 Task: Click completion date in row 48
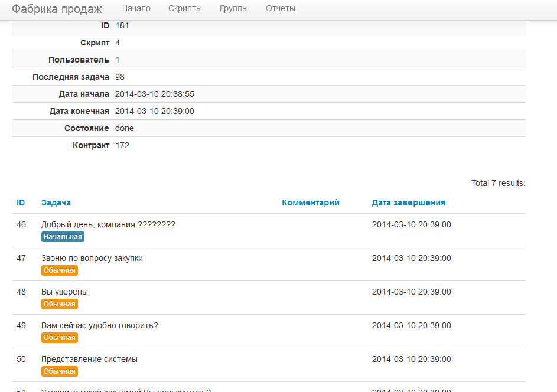coord(411,292)
